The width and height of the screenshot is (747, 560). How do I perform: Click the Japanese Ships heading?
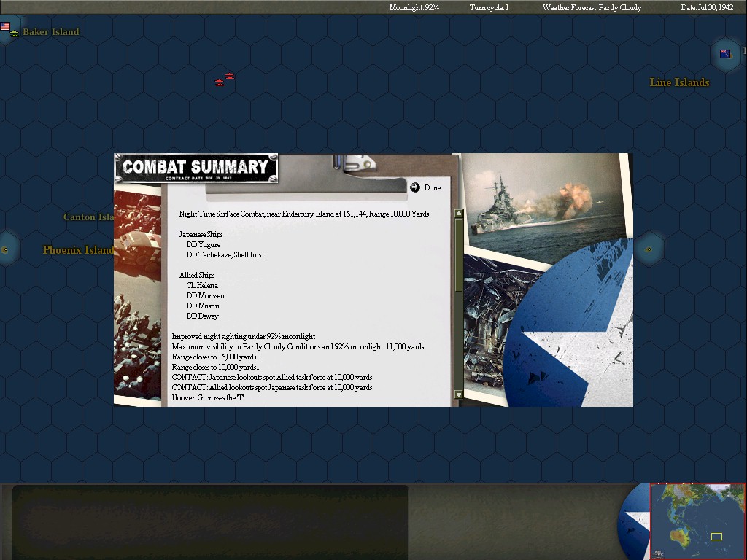[201, 234]
